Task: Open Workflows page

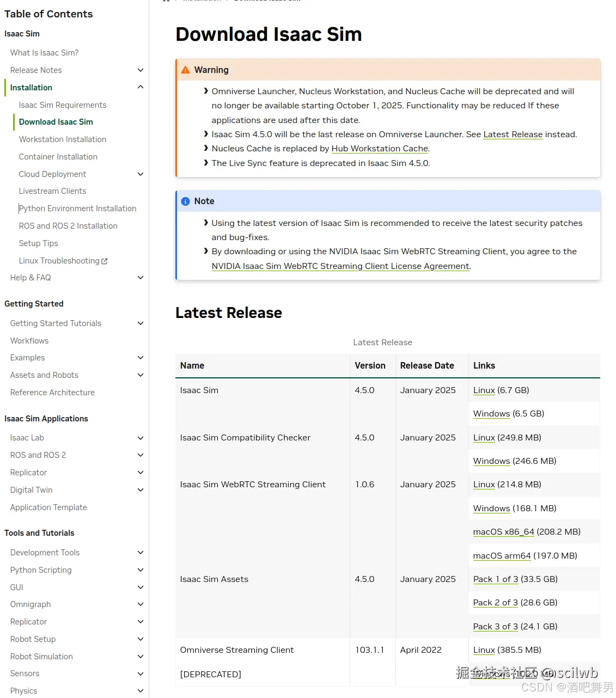Action: click(29, 341)
